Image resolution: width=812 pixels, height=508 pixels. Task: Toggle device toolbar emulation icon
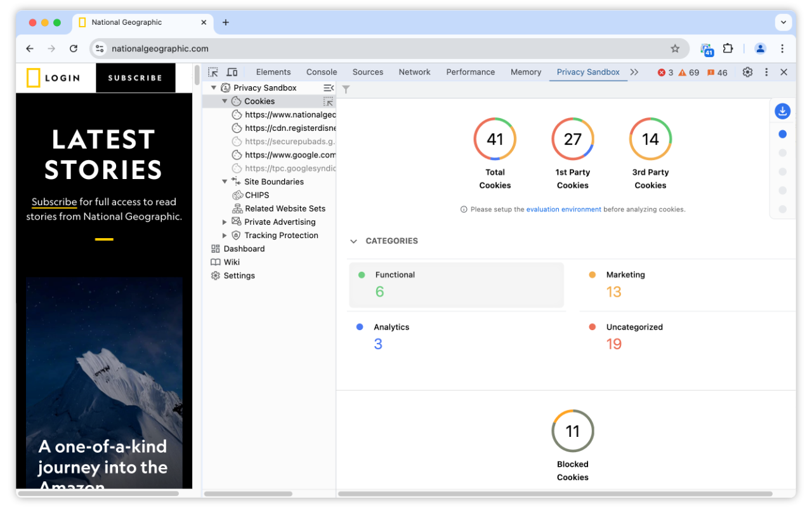point(232,72)
